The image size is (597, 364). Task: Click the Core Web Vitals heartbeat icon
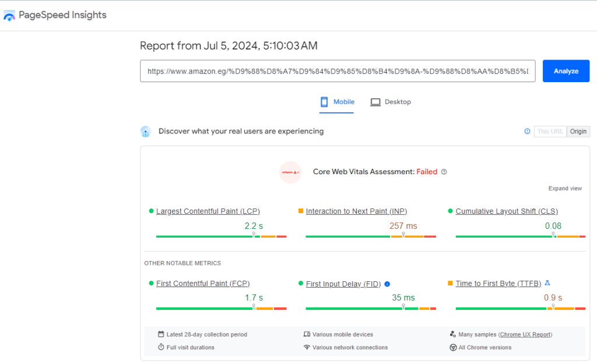point(290,172)
